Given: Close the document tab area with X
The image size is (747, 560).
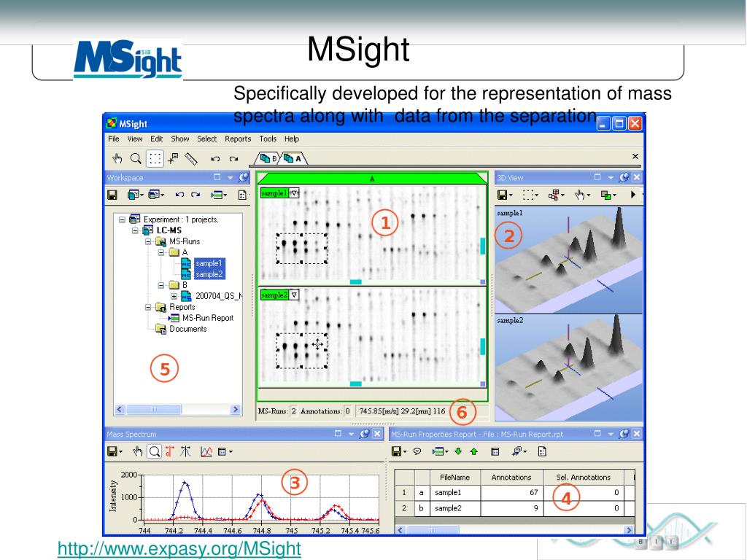Looking at the screenshot, I should tap(635, 156).
